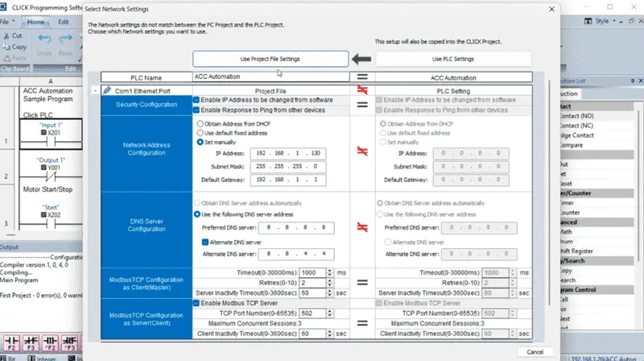Insert normally open contact F2 icon
The height and width of the screenshot is (361, 644).
pos(11,343)
